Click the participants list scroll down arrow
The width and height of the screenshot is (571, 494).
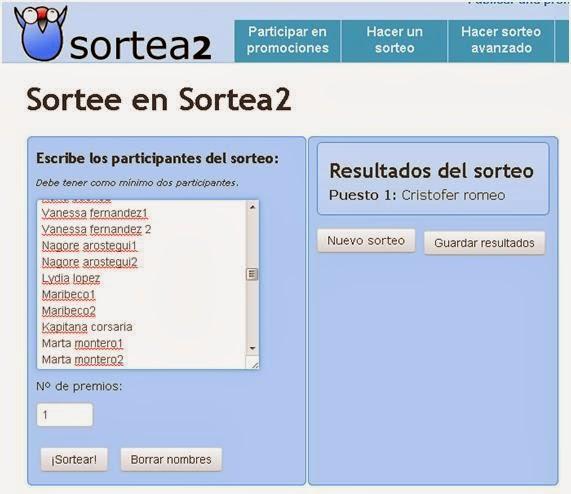tap(252, 348)
